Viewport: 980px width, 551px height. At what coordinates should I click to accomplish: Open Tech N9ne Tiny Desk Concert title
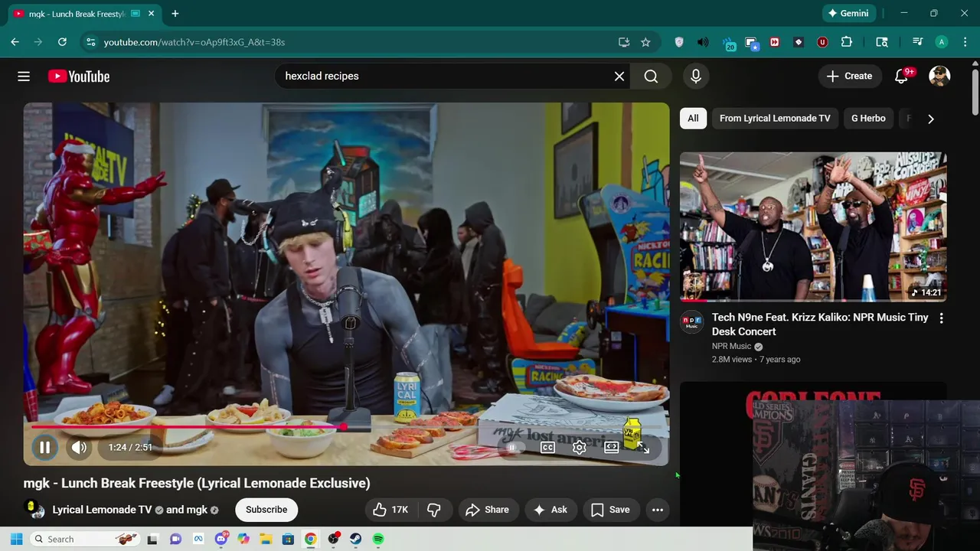(x=820, y=324)
